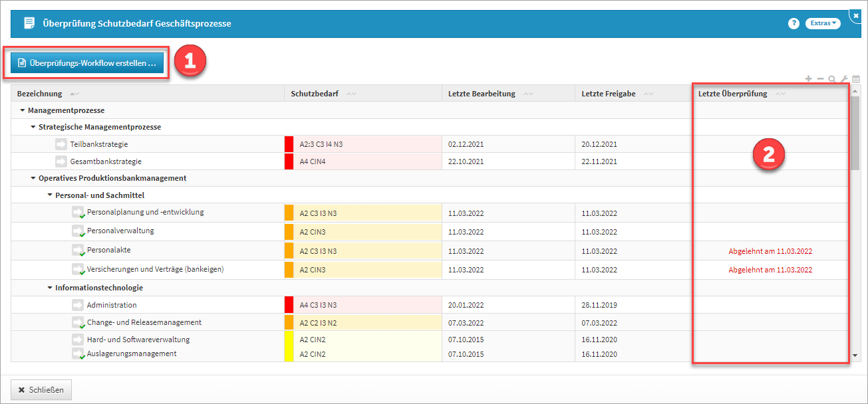Viewport: 868px width, 404px height.
Task: Click the Administration process icon
Action: pyautogui.click(x=78, y=305)
